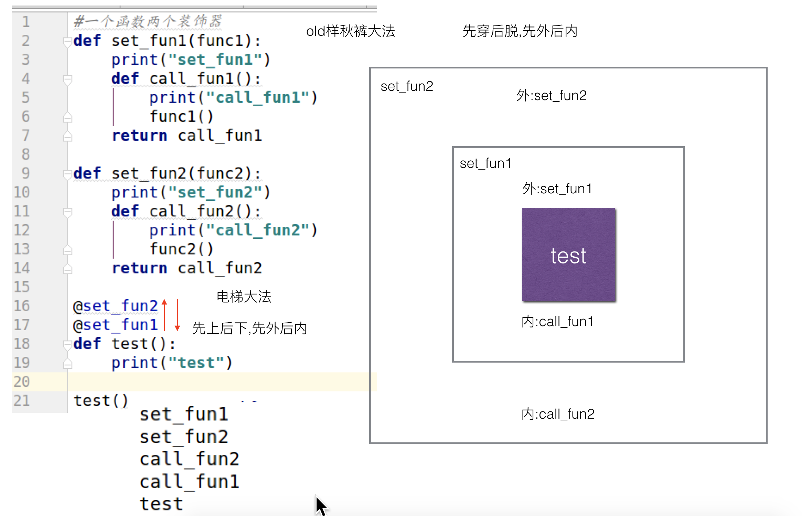Click "return call_fun1" code line
Screen dimensions: 812x516
[187, 135]
